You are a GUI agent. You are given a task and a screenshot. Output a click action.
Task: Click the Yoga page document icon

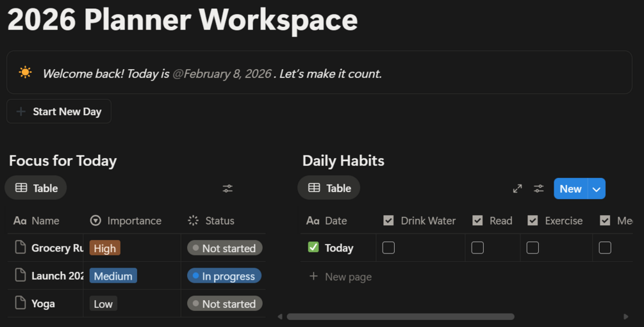(21, 303)
